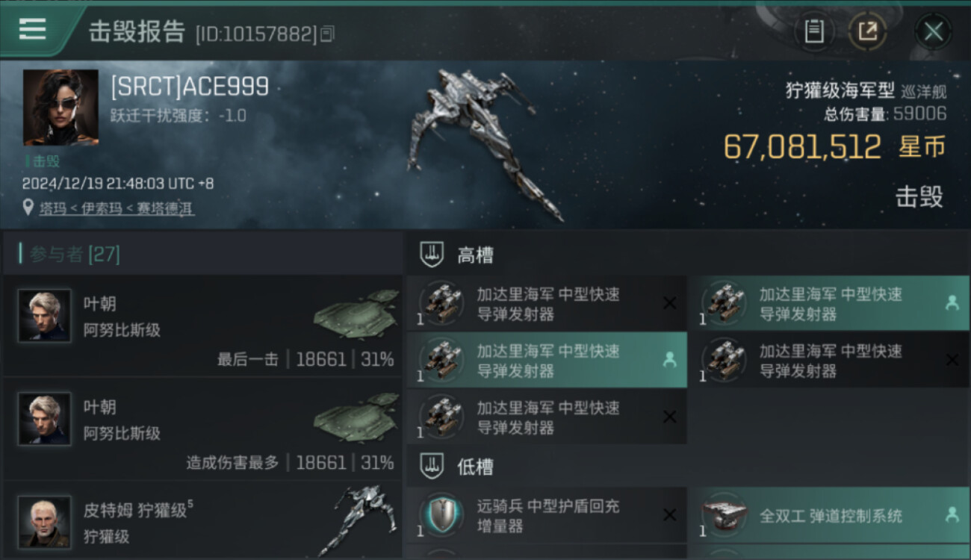This screenshot has width=971, height=560.
Task: Open the 塔玛 < 伊索玛 < 赛塔德洱 location link
Action: [x=117, y=208]
